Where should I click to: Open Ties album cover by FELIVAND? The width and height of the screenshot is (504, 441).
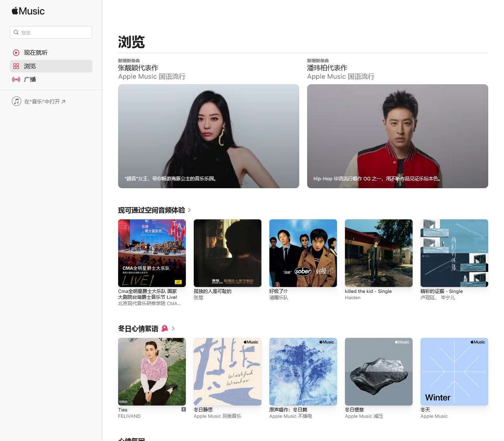tap(152, 372)
